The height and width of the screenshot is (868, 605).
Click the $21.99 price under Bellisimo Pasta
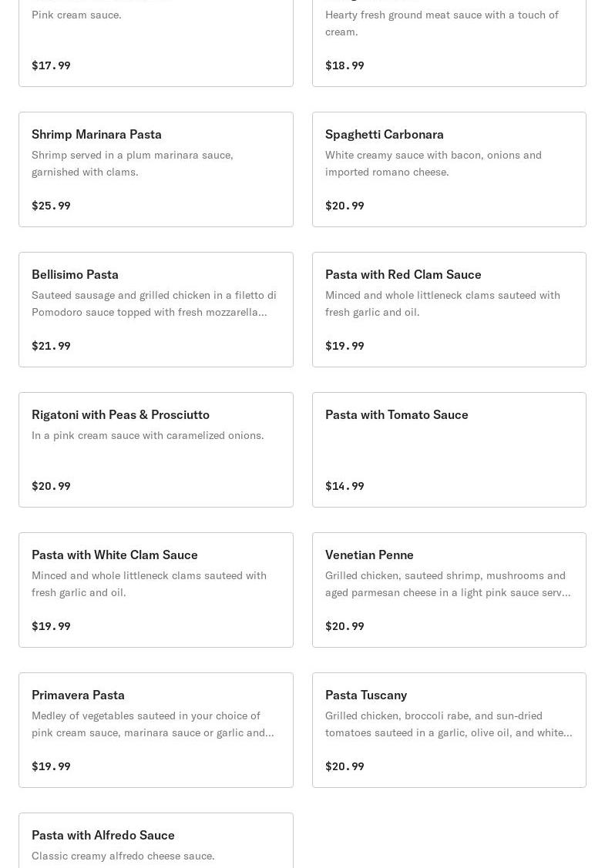[51, 346]
